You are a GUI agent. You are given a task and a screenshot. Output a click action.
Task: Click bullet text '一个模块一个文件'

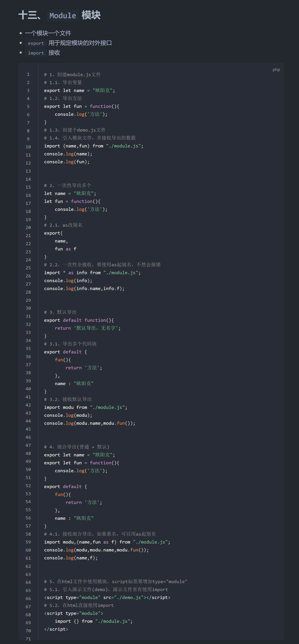point(48,33)
